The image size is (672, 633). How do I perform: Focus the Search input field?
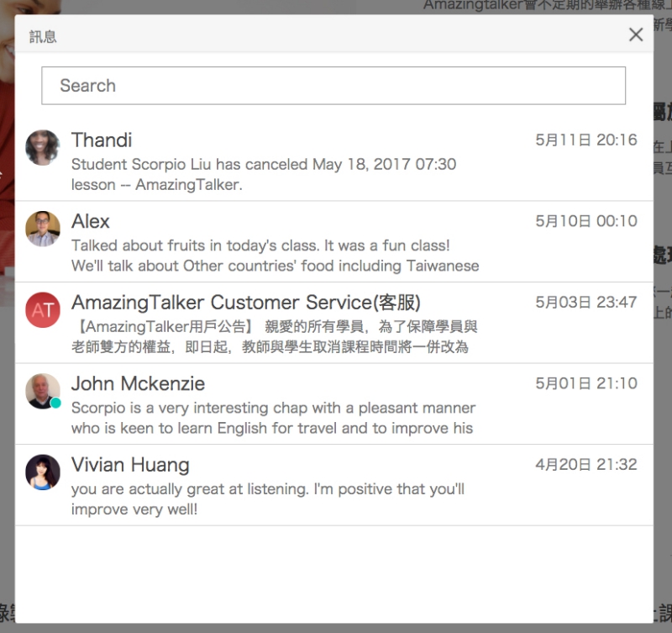click(x=333, y=86)
